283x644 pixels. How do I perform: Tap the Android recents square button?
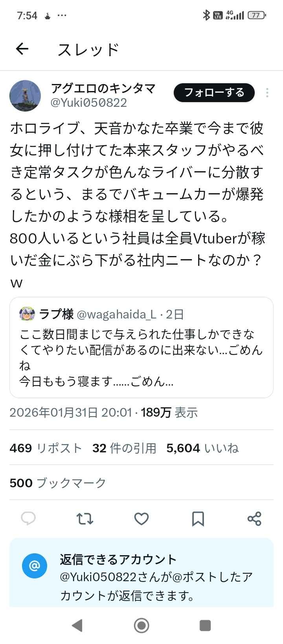click(x=205, y=625)
